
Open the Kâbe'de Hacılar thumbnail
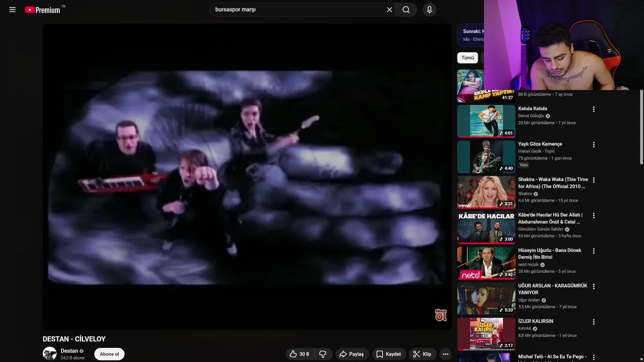486,228
